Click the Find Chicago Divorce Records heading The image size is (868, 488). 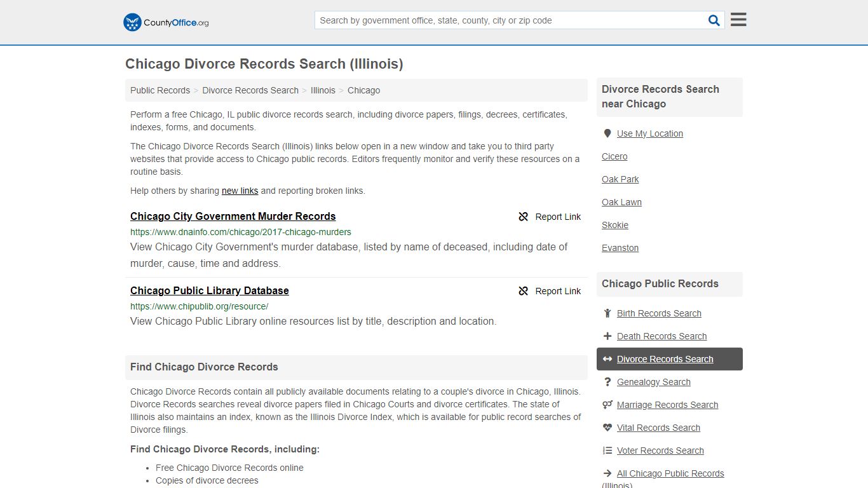pyautogui.click(x=204, y=367)
